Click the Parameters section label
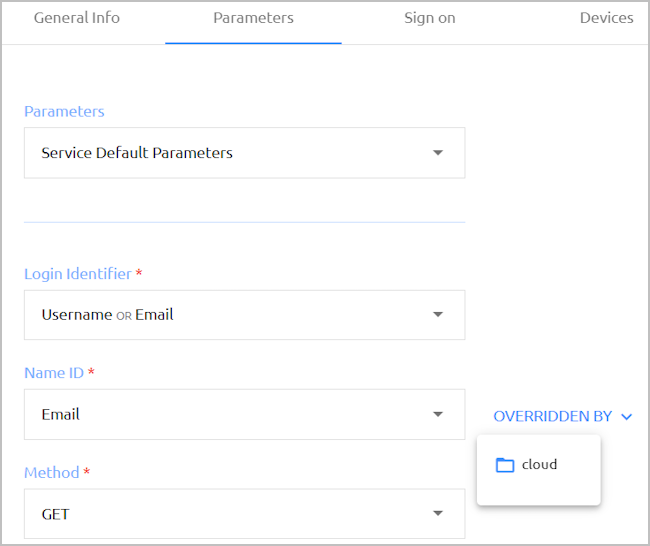The image size is (650, 546). click(x=64, y=112)
